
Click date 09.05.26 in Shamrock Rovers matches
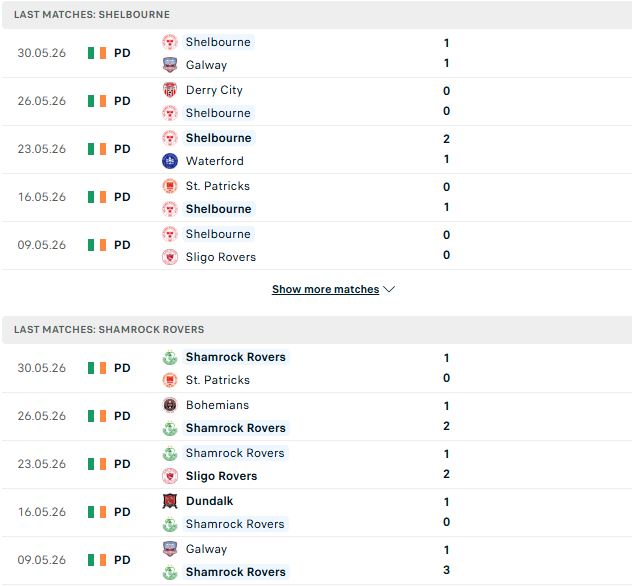tap(42, 560)
